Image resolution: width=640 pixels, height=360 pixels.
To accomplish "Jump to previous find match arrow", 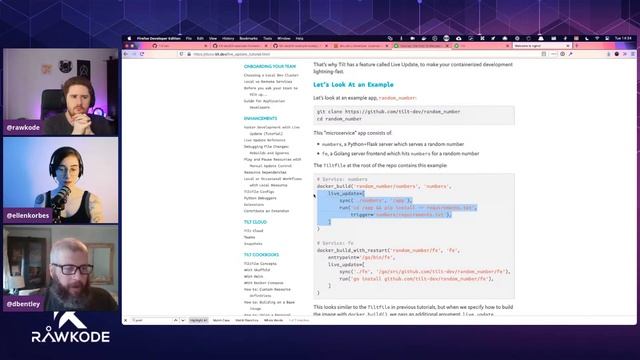I will click(x=176, y=320).
